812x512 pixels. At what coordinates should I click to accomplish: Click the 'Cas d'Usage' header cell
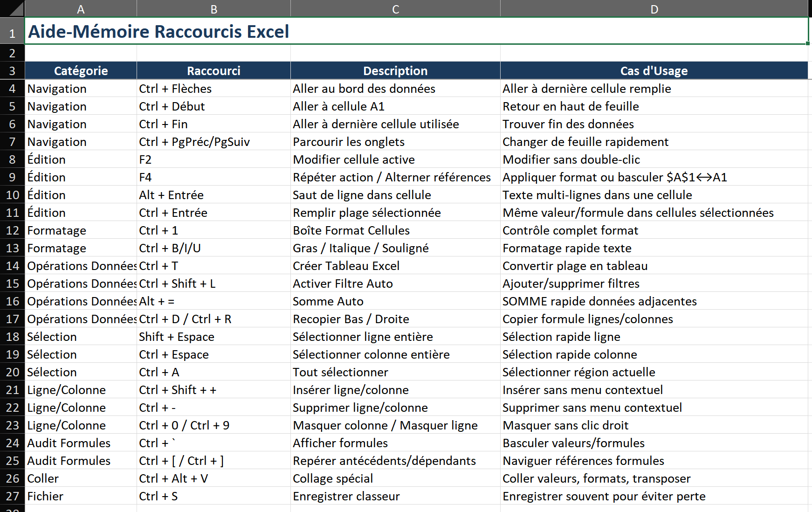[654, 71]
